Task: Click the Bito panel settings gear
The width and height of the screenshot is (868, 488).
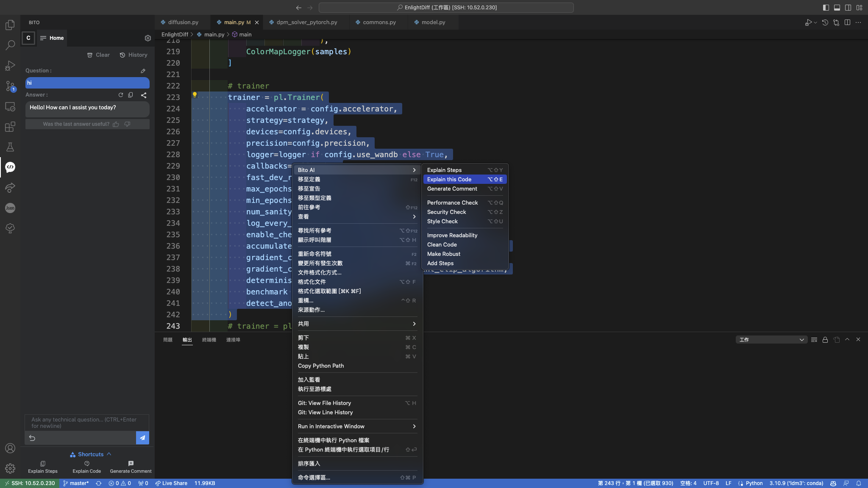Action: (147, 38)
